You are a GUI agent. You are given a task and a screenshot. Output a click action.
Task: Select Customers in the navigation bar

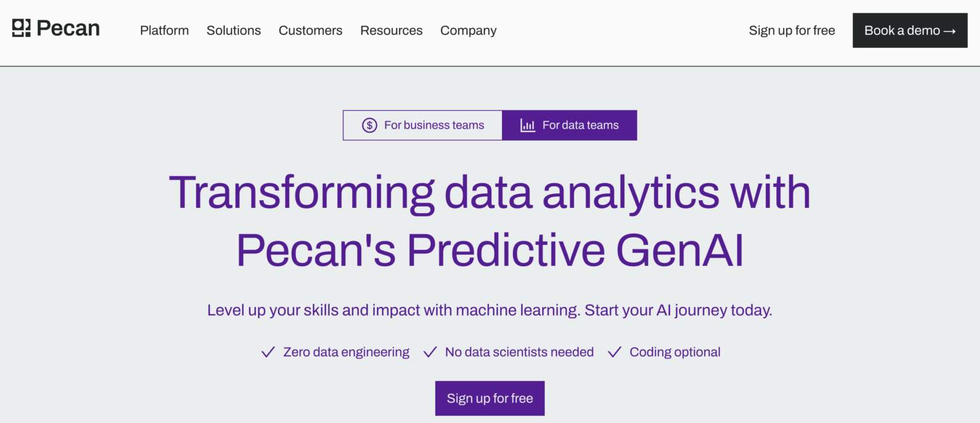pyautogui.click(x=311, y=30)
